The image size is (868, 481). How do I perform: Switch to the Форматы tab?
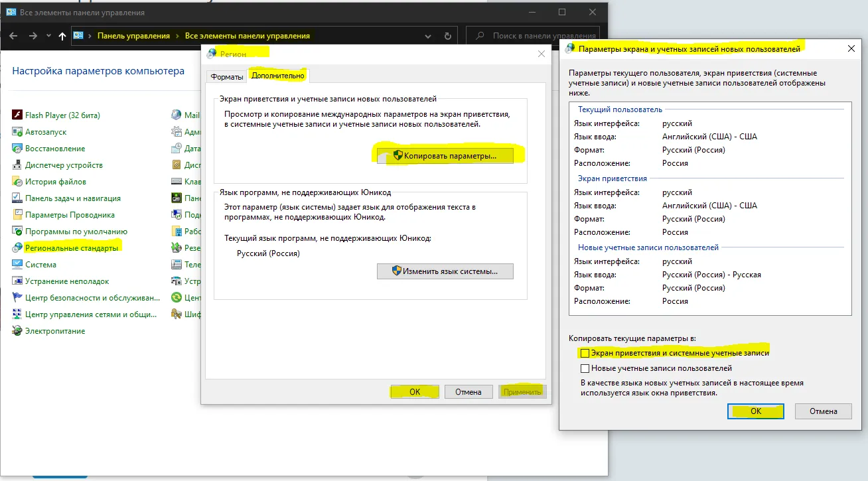227,76
